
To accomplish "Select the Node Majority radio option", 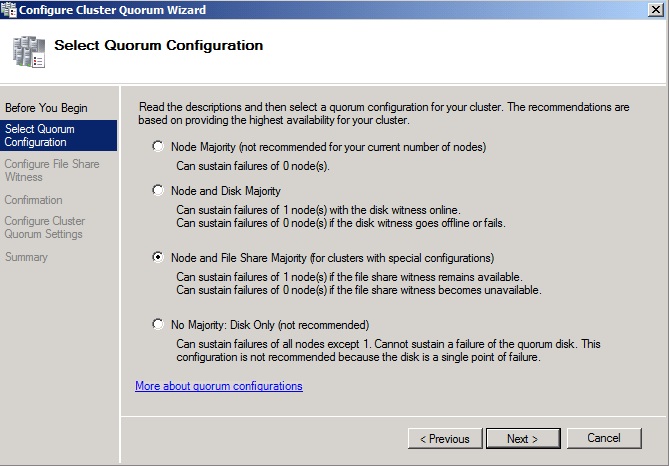I will pos(158,146).
